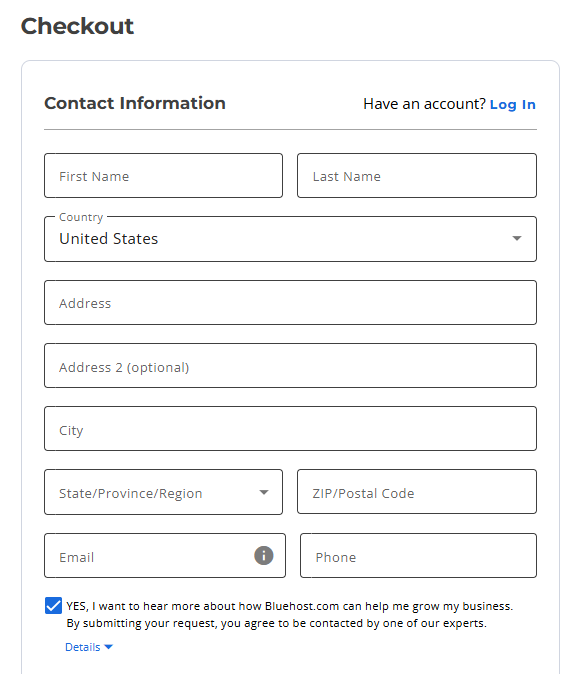Click the Email info icon
The image size is (573, 674).
tap(264, 555)
